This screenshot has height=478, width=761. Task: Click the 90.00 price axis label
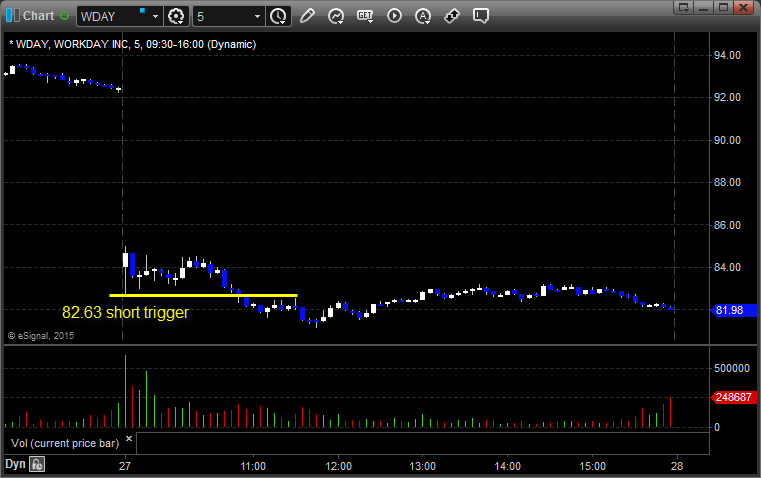click(x=727, y=140)
